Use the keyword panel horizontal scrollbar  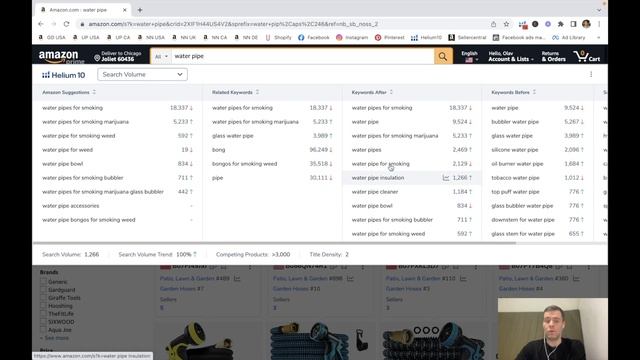tap(274, 243)
